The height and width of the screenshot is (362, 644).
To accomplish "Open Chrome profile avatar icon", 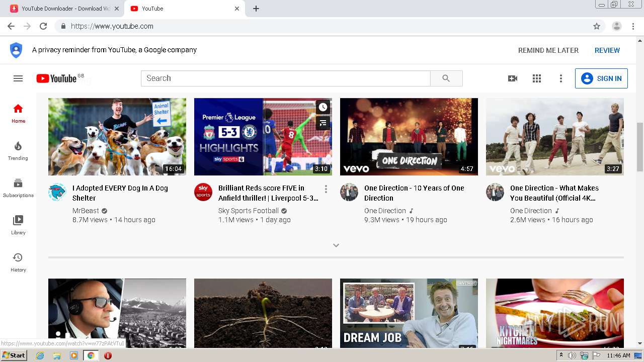I will coord(617,26).
